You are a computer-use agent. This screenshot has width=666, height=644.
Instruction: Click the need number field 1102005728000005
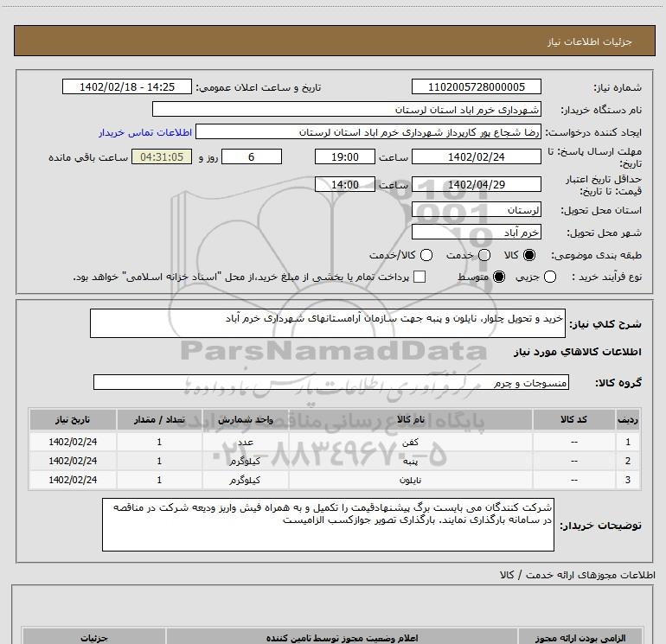pos(476,86)
